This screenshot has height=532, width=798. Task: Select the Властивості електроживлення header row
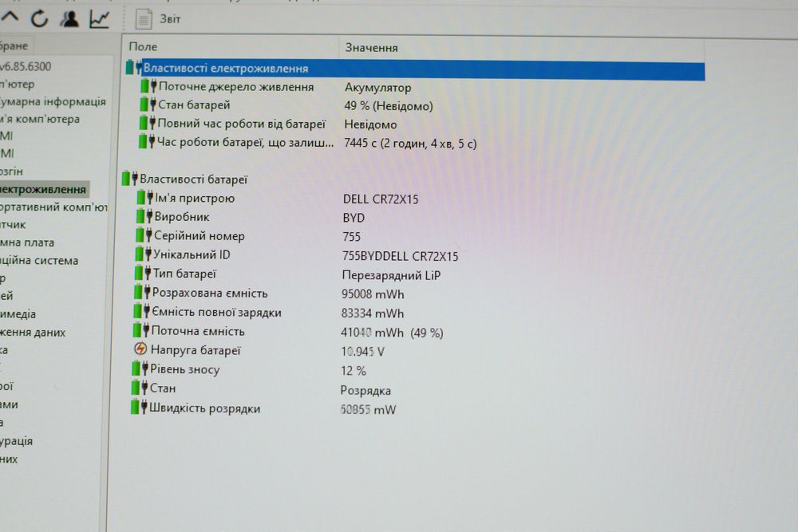pyautogui.click(x=415, y=69)
